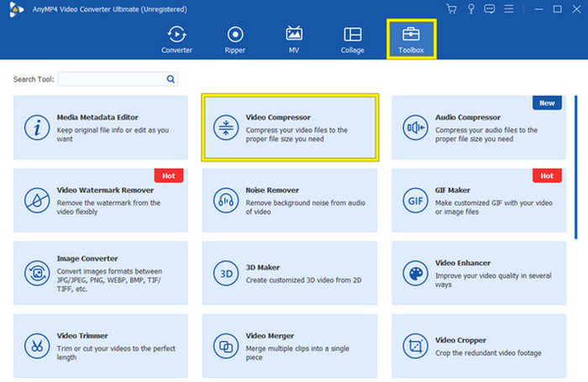Click the magnifier search icon
The image size is (588, 382).
point(171,79)
